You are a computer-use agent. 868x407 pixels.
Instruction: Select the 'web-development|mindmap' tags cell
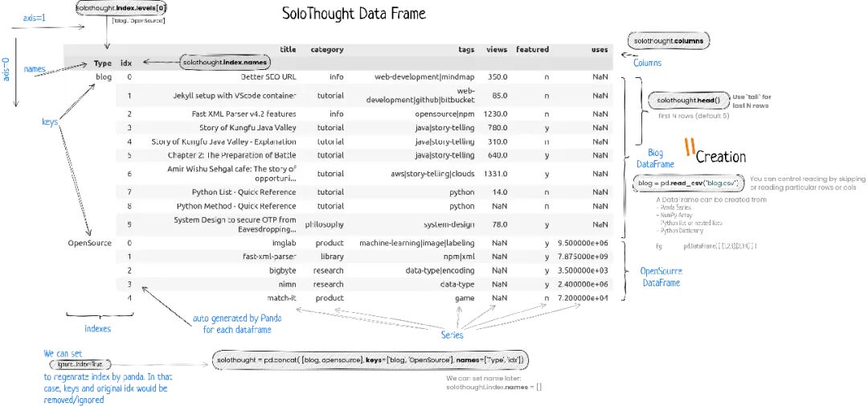coord(424,77)
